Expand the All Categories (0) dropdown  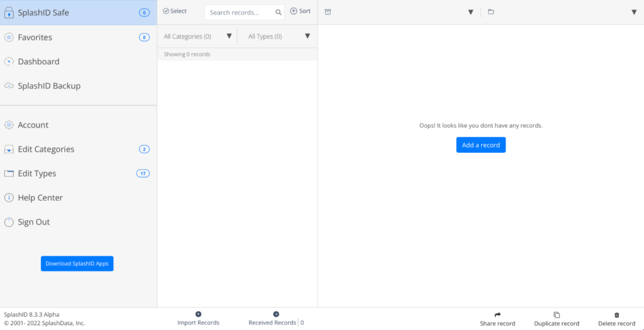197,36
